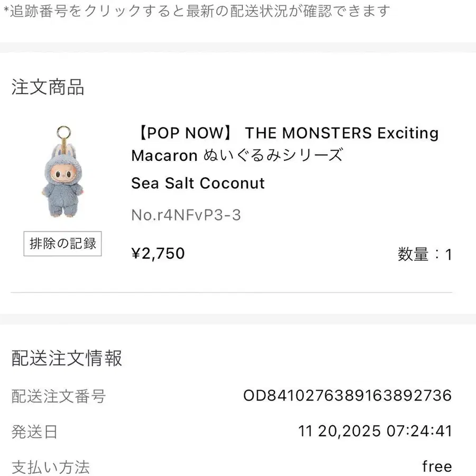This screenshot has height=476, width=476.
Task: Click the 数量：1 quantity label
Action: 425,255
